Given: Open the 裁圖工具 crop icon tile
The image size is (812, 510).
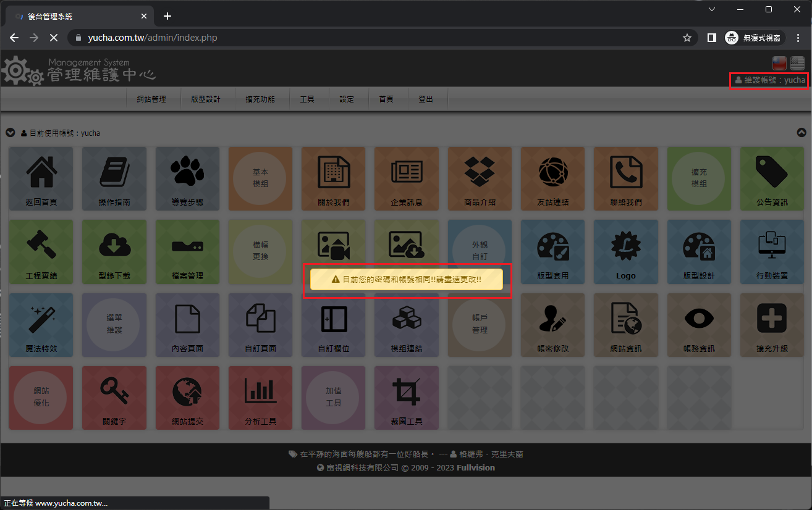Looking at the screenshot, I should pyautogui.click(x=407, y=398).
